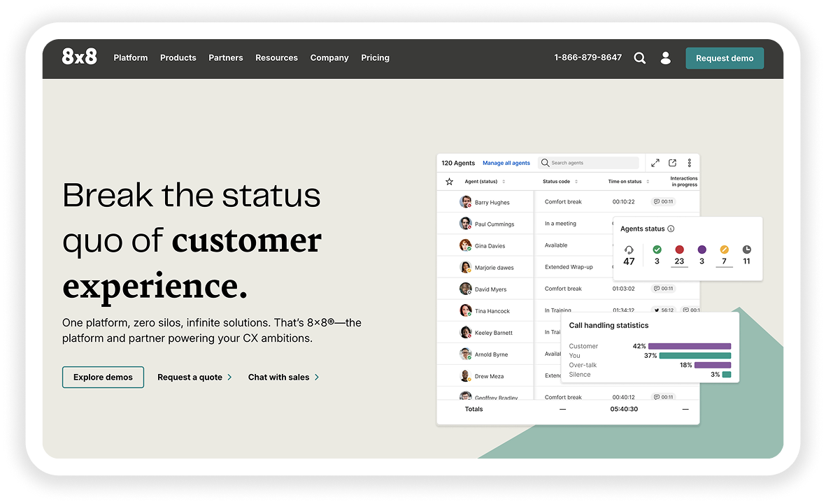This screenshot has height=504, width=826.
Task: Call the 1-866-879-8647 phone number link
Action: click(588, 57)
